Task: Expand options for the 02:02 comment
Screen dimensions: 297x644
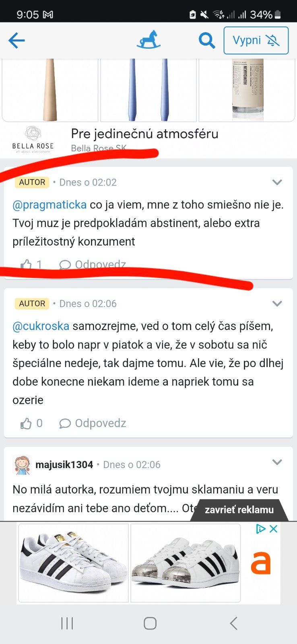Action: 277,182
